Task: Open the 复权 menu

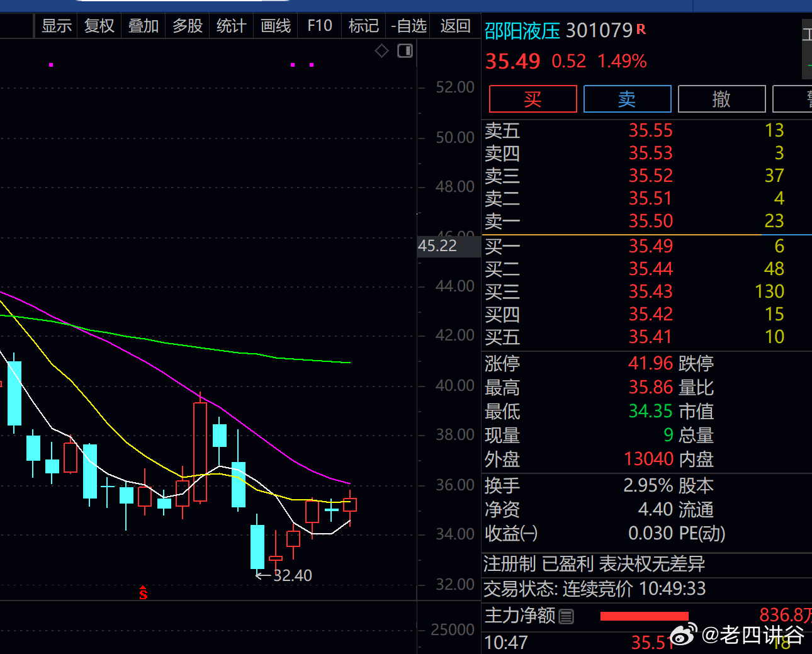Action: coord(99,26)
